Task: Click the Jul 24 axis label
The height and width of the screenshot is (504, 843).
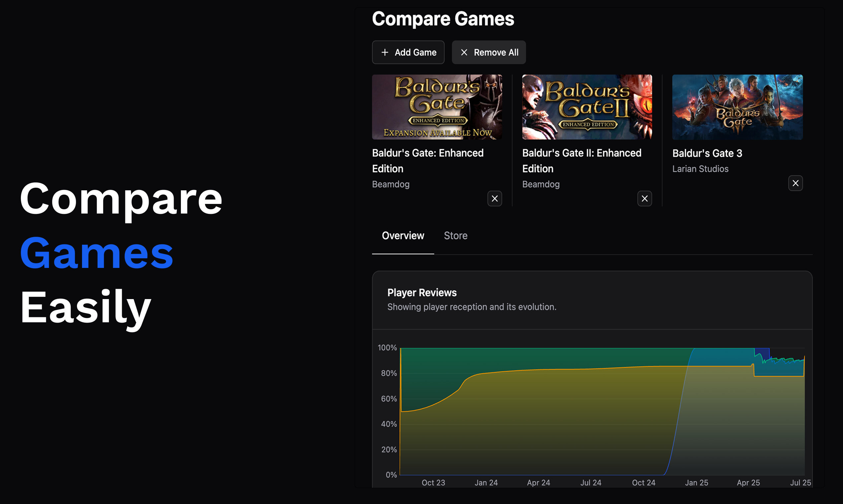Action: (x=591, y=482)
